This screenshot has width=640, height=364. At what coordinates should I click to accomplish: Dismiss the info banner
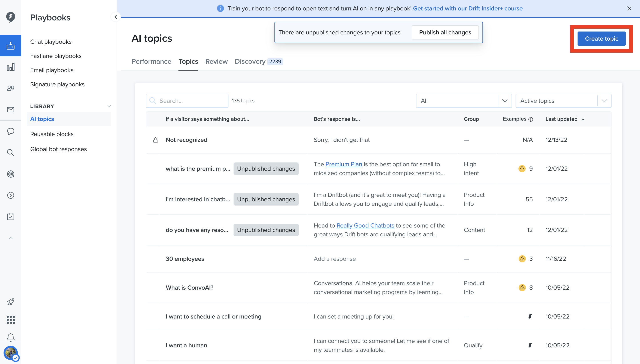[629, 8]
